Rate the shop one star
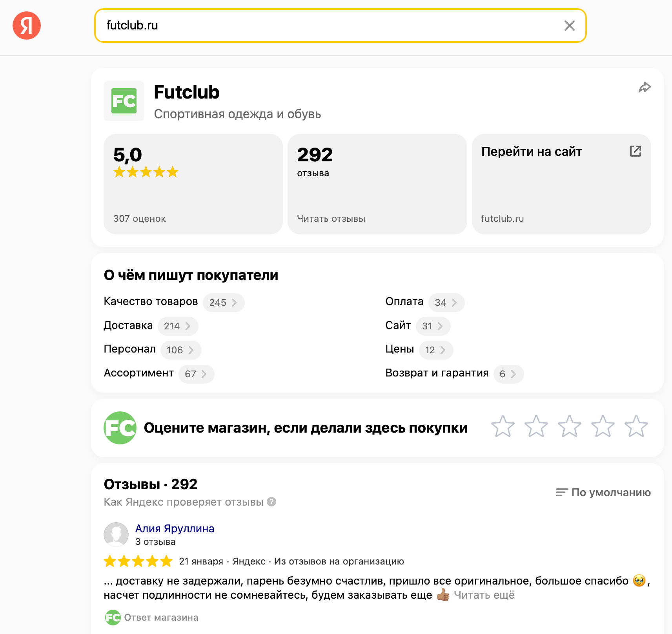Viewport: 672px width, 634px height. pyautogui.click(x=503, y=427)
